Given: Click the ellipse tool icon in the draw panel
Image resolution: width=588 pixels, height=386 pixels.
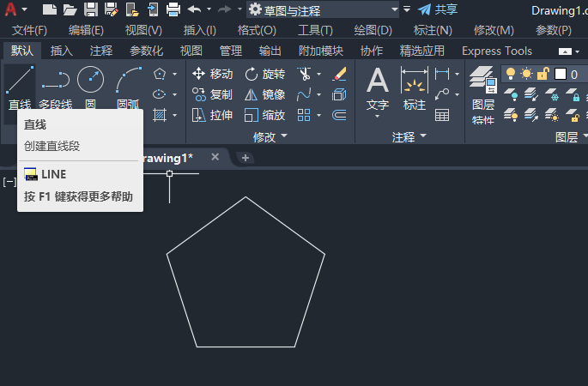Looking at the screenshot, I should [x=160, y=94].
